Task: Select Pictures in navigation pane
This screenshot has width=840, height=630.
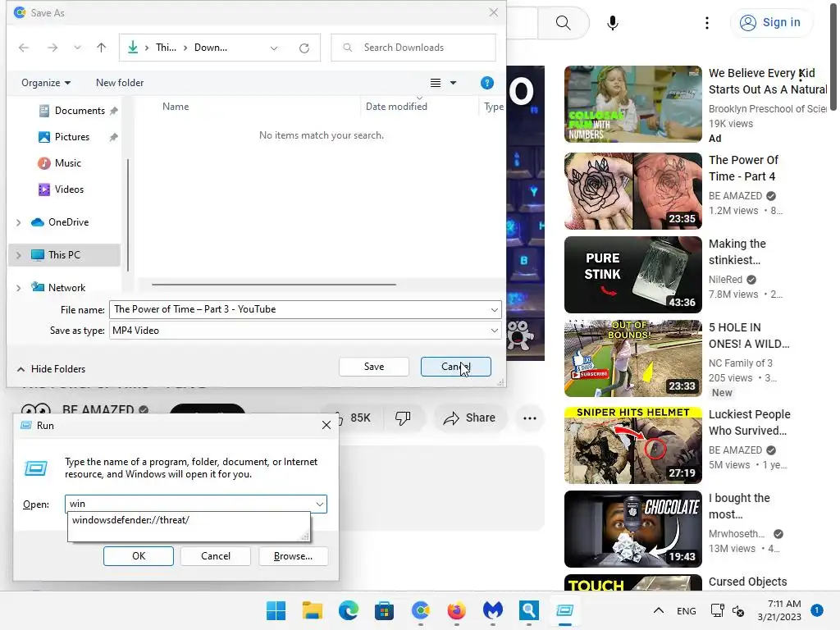Action: (72, 137)
